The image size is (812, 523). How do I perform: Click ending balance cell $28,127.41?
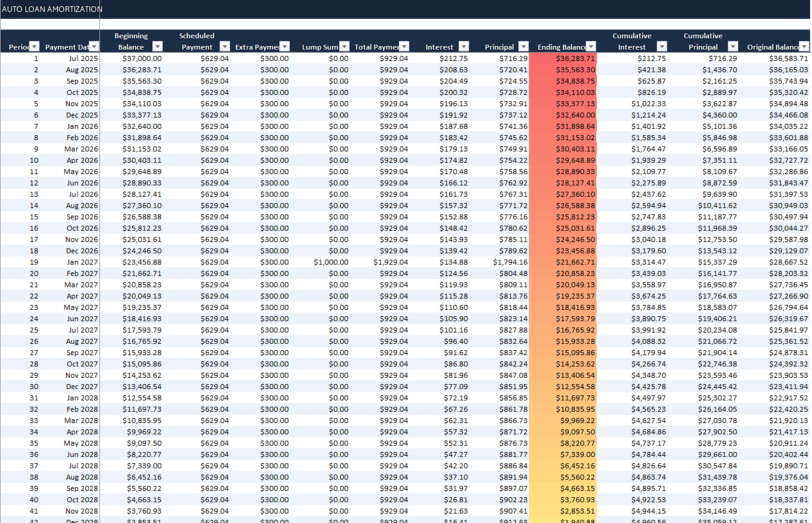pyautogui.click(x=563, y=183)
